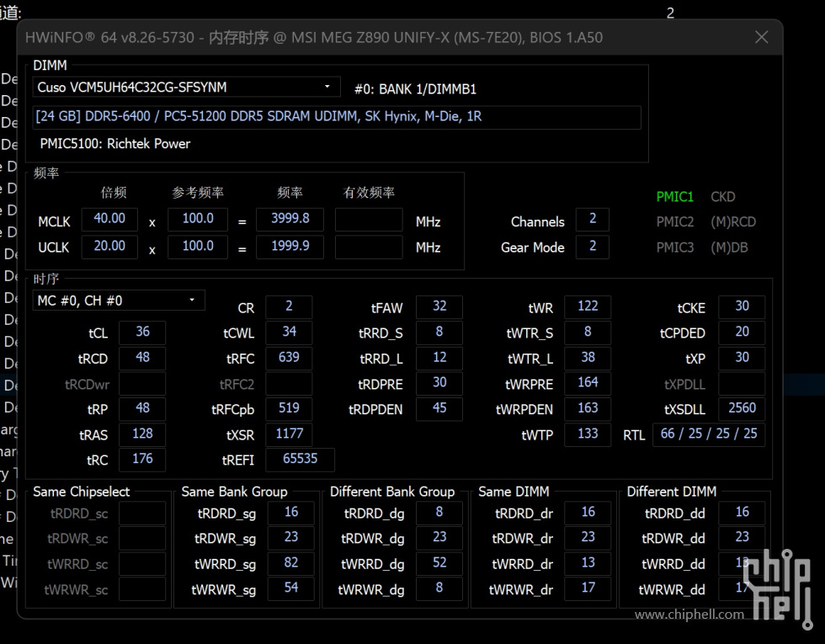
Task: Click the tRDRD_dg value 8
Action: point(439,513)
